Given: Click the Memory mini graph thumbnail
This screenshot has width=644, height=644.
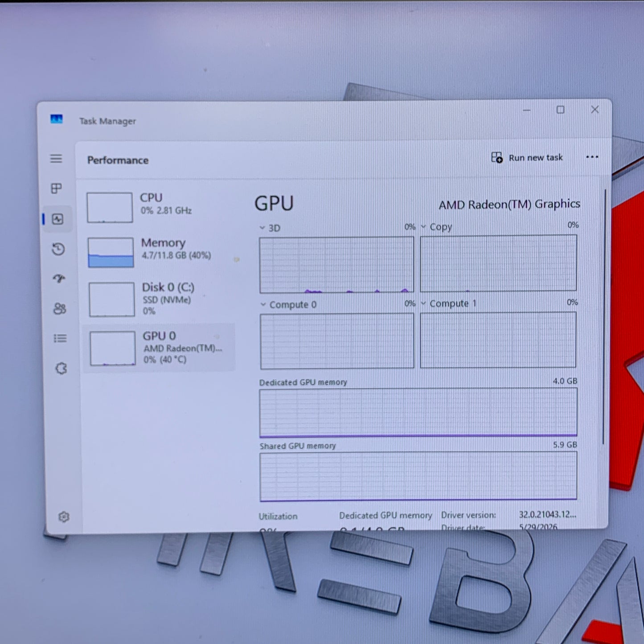Looking at the screenshot, I should coord(111,252).
